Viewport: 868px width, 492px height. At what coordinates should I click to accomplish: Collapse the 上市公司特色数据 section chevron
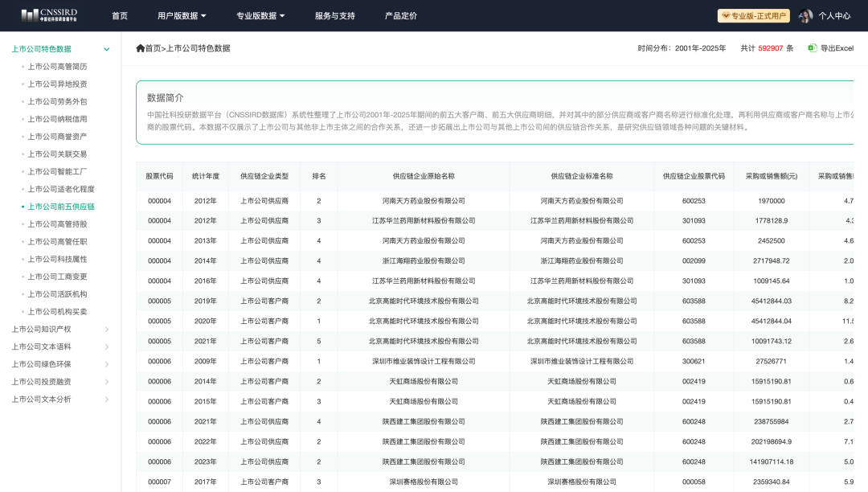click(106, 49)
